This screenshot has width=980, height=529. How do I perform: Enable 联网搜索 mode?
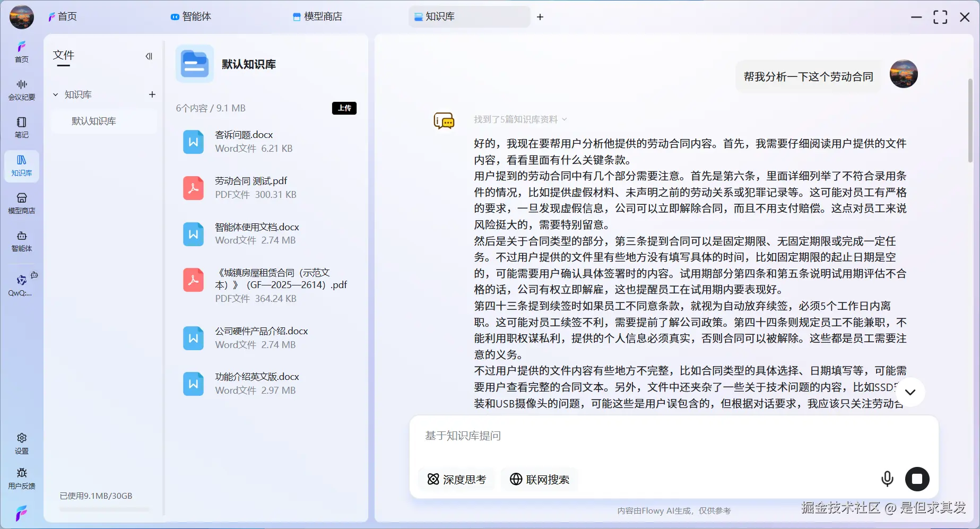pyautogui.click(x=539, y=479)
